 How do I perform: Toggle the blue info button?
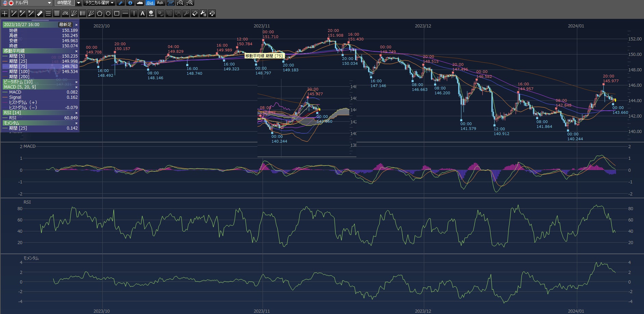130,3
